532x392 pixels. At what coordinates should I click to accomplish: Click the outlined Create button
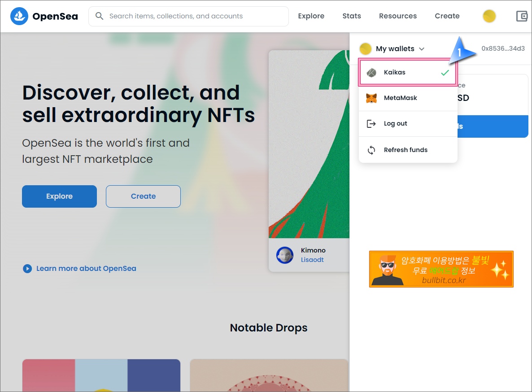[x=143, y=196]
